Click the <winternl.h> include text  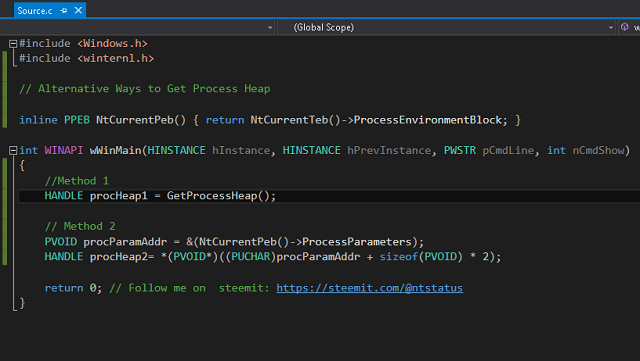click(x=116, y=58)
